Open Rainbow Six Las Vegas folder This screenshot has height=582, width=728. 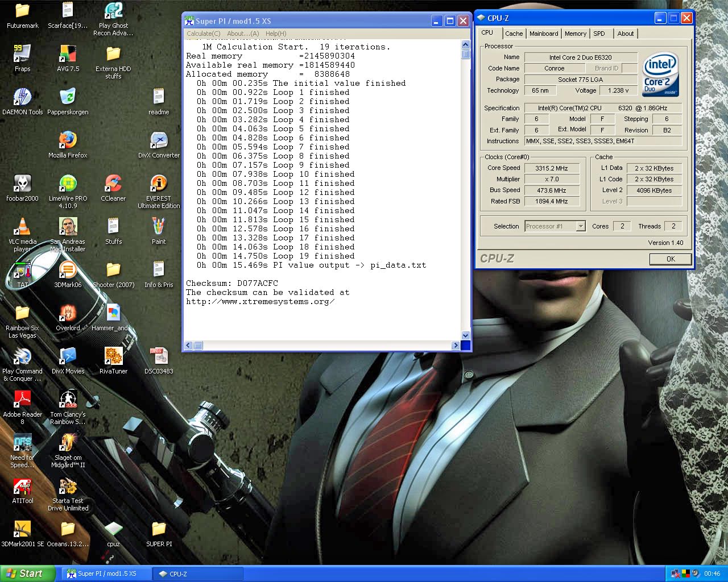click(x=22, y=313)
